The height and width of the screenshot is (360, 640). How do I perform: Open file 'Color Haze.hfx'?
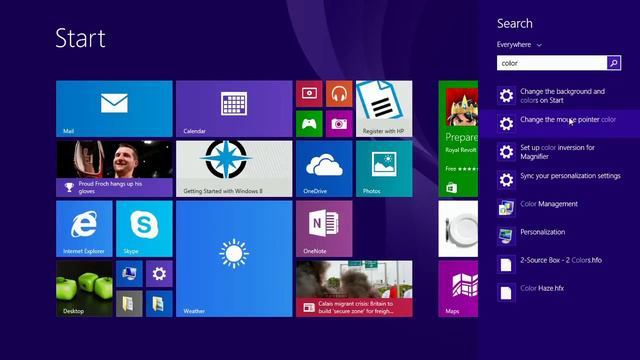559,292
